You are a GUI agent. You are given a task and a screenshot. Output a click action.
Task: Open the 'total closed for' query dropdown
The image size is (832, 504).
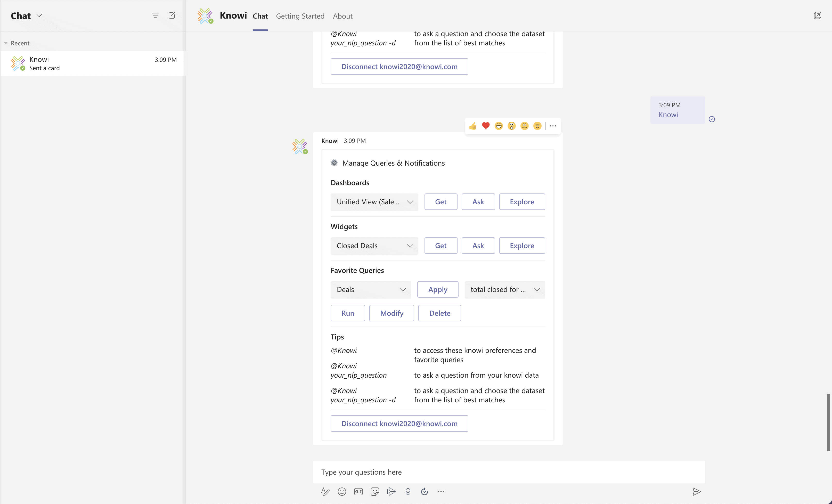click(505, 289)
